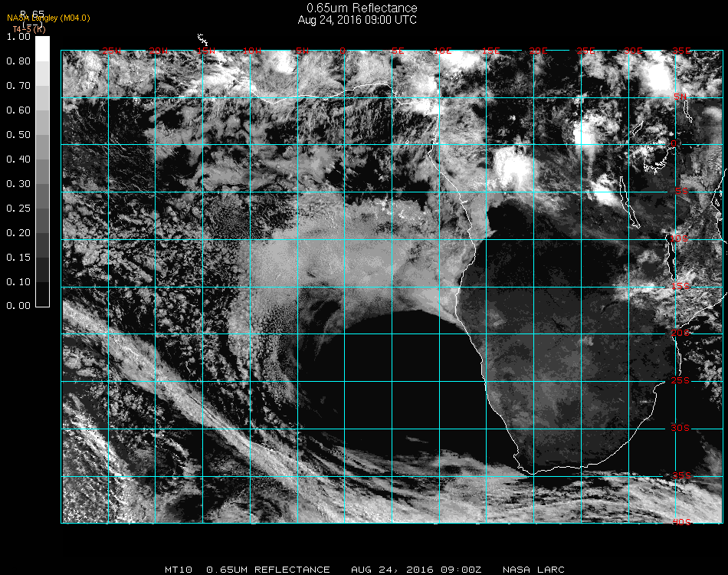Viewport: 728px width, 575px height.
Task: Click the 15S latitude label
Action: click(680, 287)
